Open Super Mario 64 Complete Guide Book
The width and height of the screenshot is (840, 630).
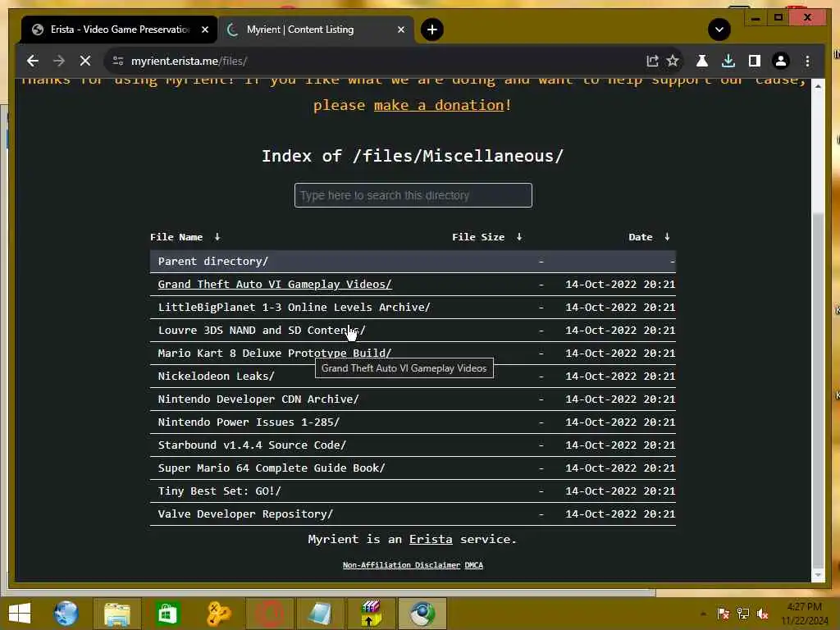[x=272, y=468]
